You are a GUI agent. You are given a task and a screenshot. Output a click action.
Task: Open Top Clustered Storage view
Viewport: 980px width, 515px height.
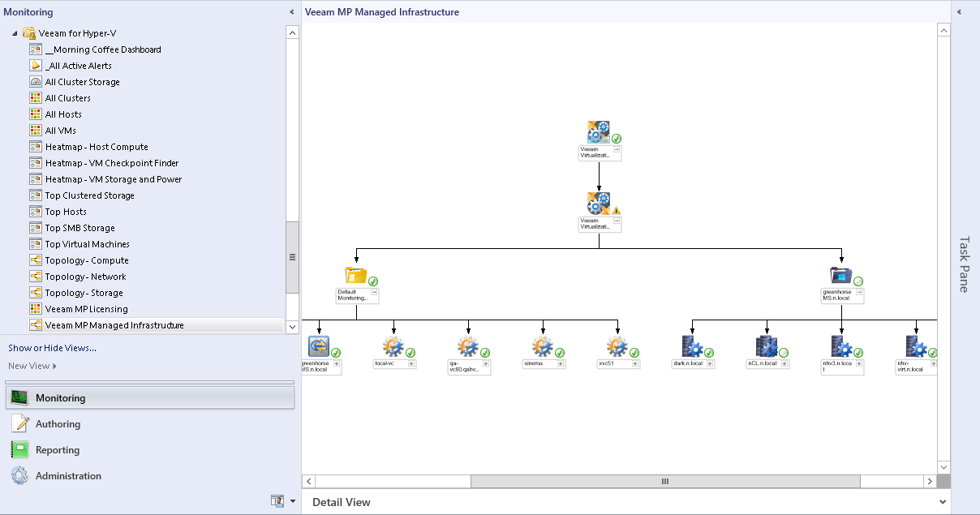pos(90,195)
